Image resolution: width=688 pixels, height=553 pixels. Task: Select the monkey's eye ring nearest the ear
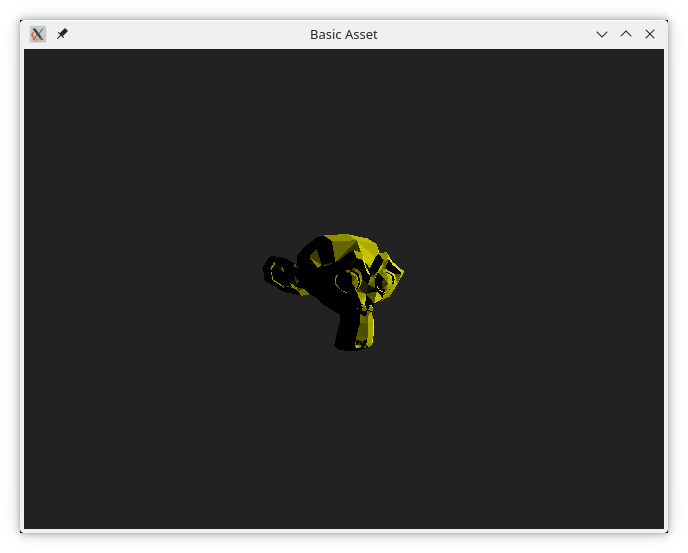click(x=346, y=282)
